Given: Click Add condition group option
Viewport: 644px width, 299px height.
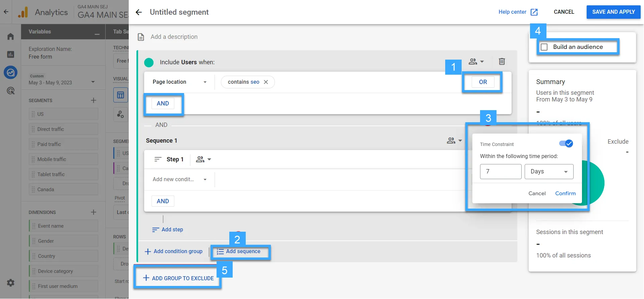Looking at the screenshot, I should tap(174, 251).
